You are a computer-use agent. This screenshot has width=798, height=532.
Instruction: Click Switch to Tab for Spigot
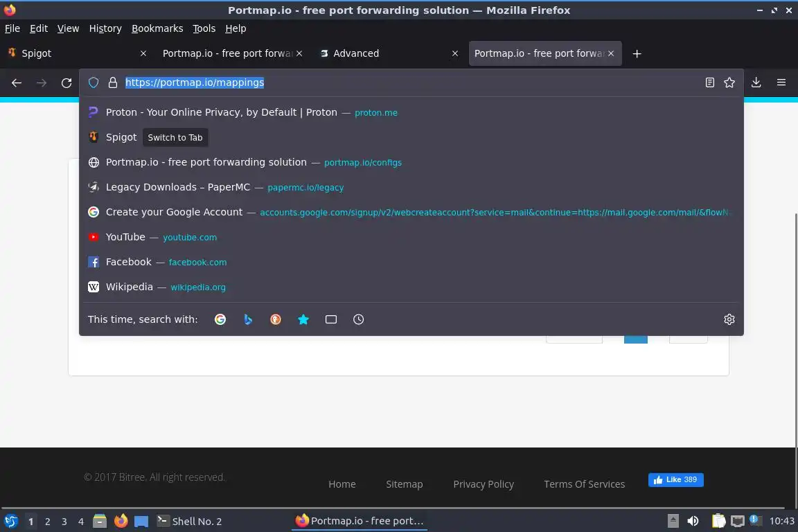click(x=175, y=137)
